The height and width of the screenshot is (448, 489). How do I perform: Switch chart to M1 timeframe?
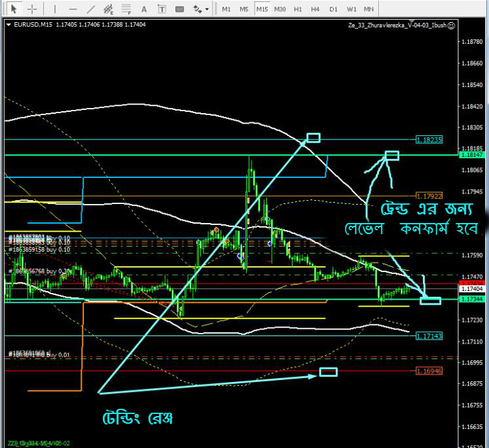tap(226, 9)
